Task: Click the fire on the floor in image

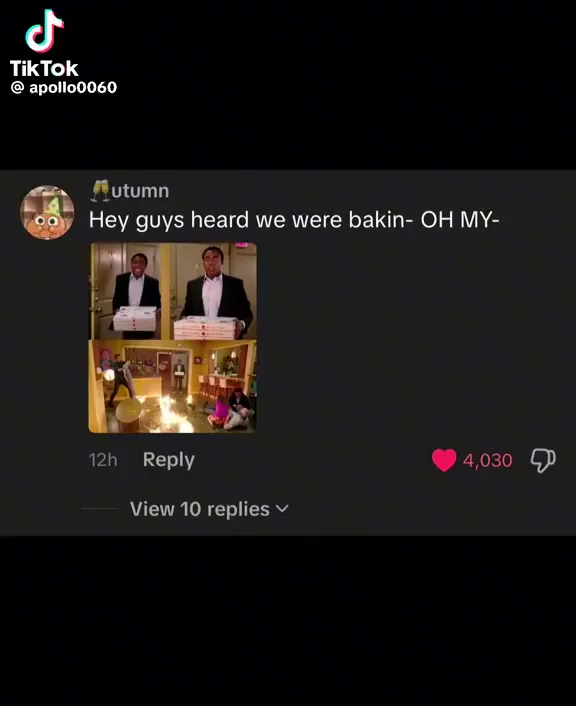Action: click(169, 415)
